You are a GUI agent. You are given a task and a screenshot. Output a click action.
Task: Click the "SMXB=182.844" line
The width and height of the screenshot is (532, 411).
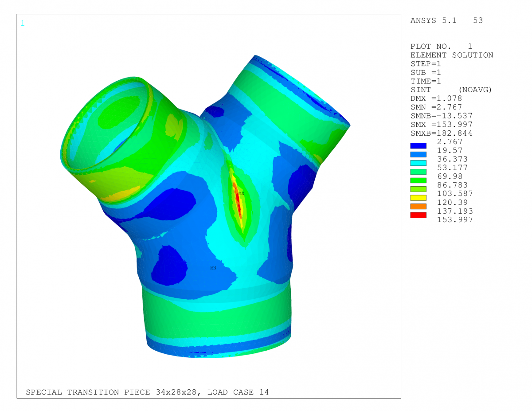442,133
